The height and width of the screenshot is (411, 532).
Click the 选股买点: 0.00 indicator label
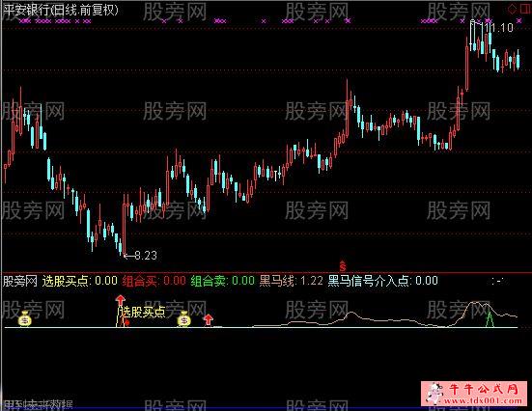[80, 281]
